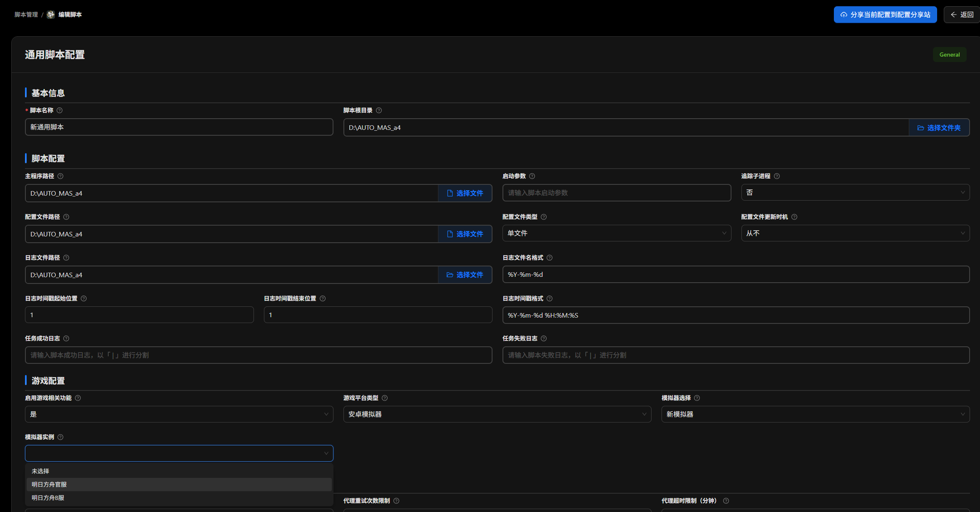Click help icon next to 主程序路径
The width and height of the screenshot is (980, 512).
(60, 176)
